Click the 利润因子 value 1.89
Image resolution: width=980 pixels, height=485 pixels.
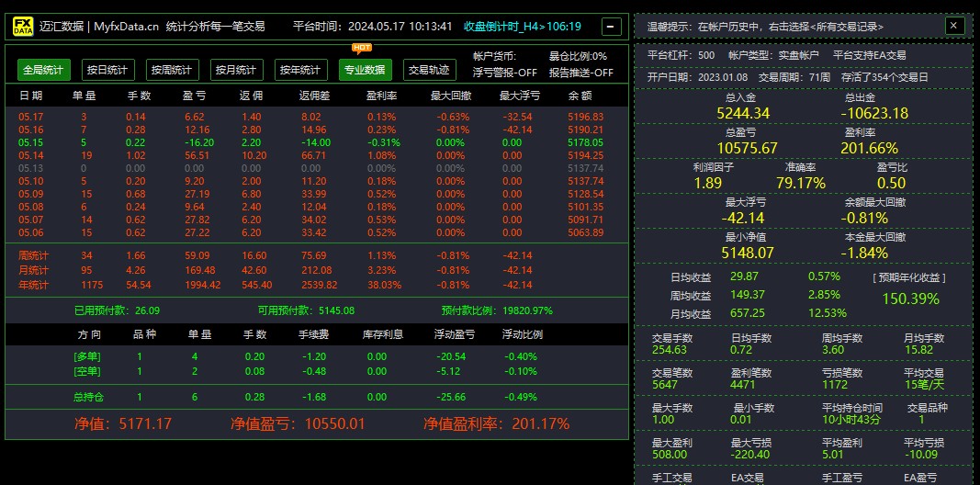[708, 183]
